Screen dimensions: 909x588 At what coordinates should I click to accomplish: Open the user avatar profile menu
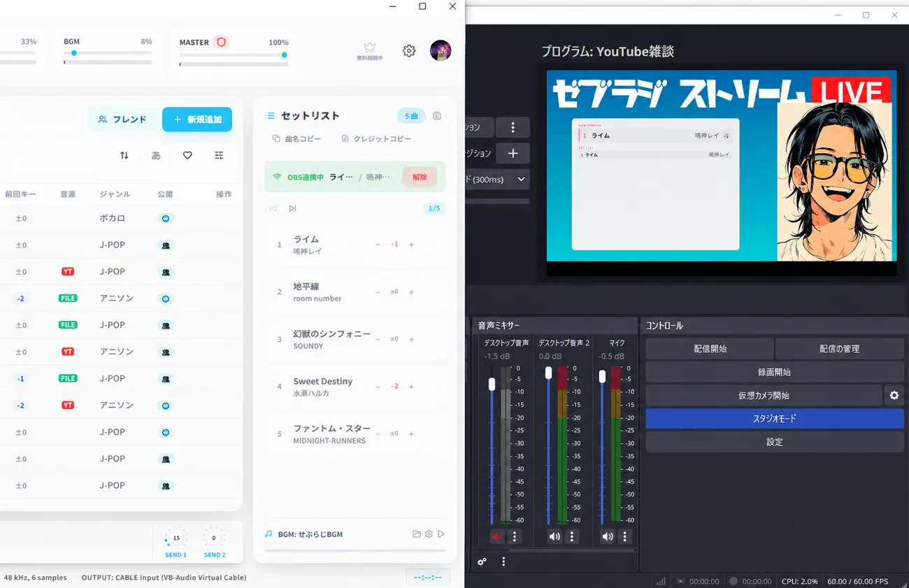(x=441, y=50)
